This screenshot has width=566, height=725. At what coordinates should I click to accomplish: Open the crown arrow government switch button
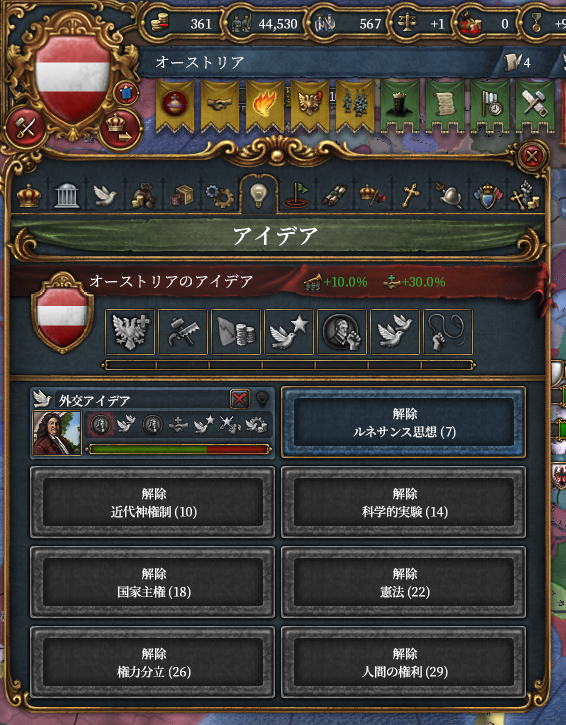(120, 129)
